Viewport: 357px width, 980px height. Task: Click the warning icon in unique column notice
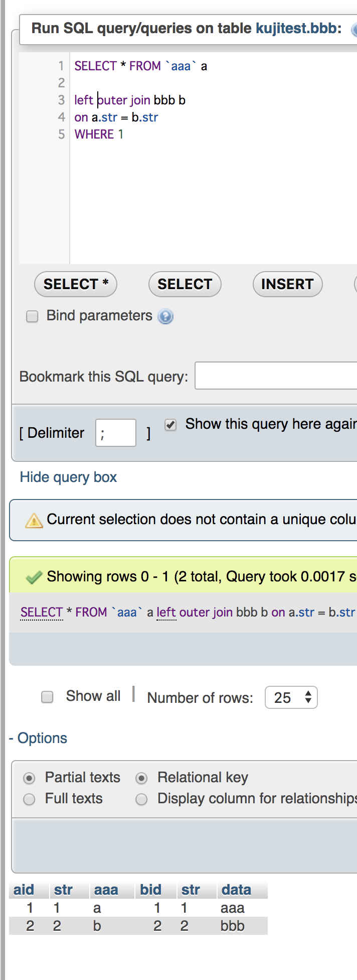pyautogui.click(x=34, y=521)
